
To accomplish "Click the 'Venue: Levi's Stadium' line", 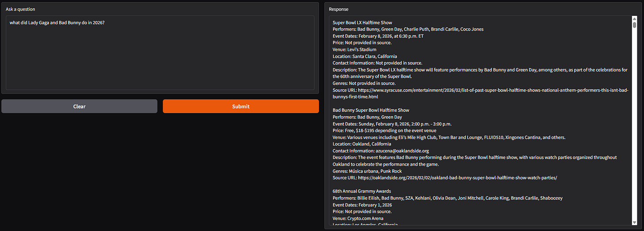I will click(354, 49).
